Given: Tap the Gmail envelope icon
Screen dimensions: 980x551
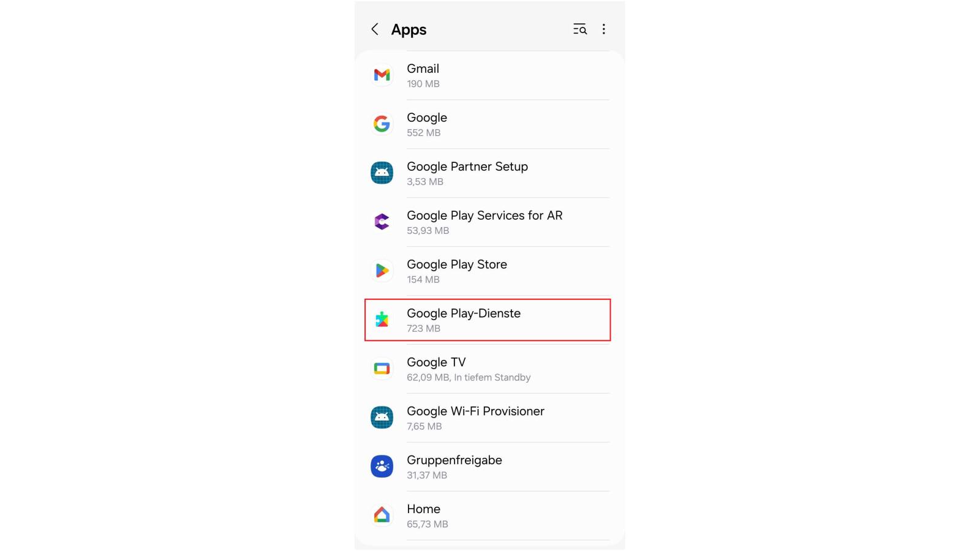Looking at the screenshot, I should (x=382, y=75).
